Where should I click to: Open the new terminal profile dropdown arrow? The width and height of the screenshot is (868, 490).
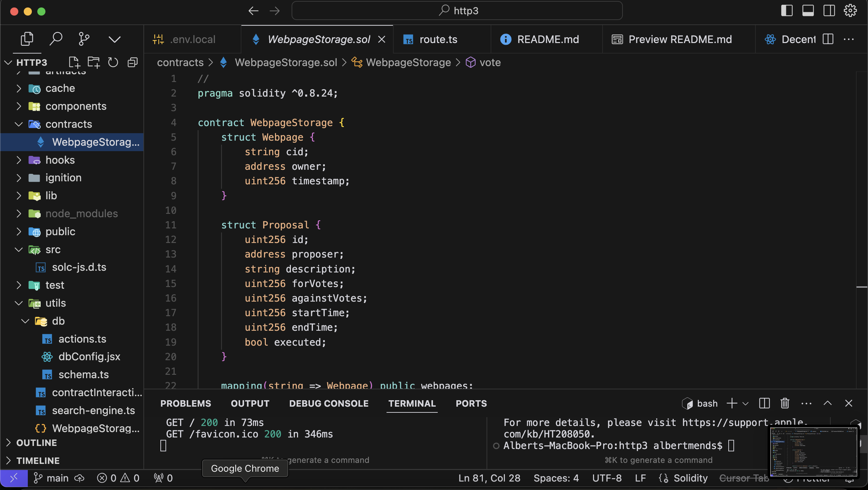point(746,403)
